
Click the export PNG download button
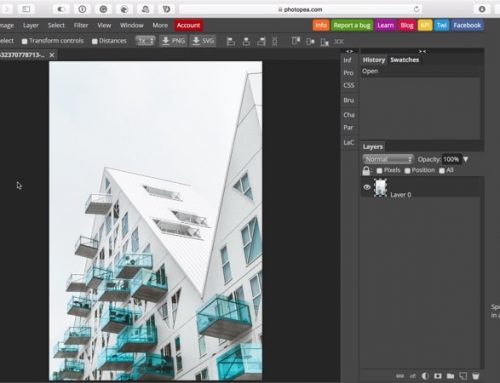pyautogui.click(x=173, y=41)
